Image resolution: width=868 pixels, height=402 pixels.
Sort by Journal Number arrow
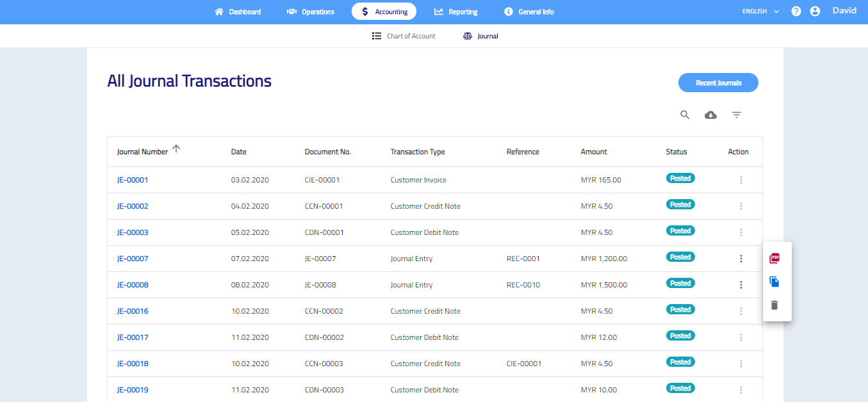pos(177,149)
